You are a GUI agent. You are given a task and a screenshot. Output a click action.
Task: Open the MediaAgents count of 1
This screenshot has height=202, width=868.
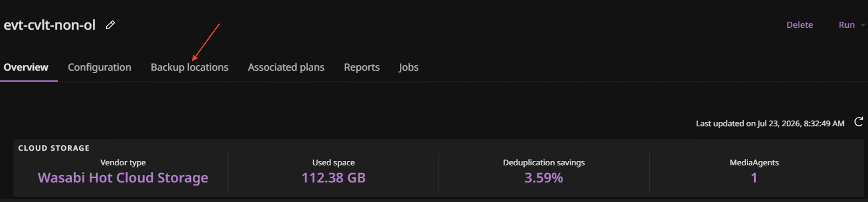click(754, 178)
